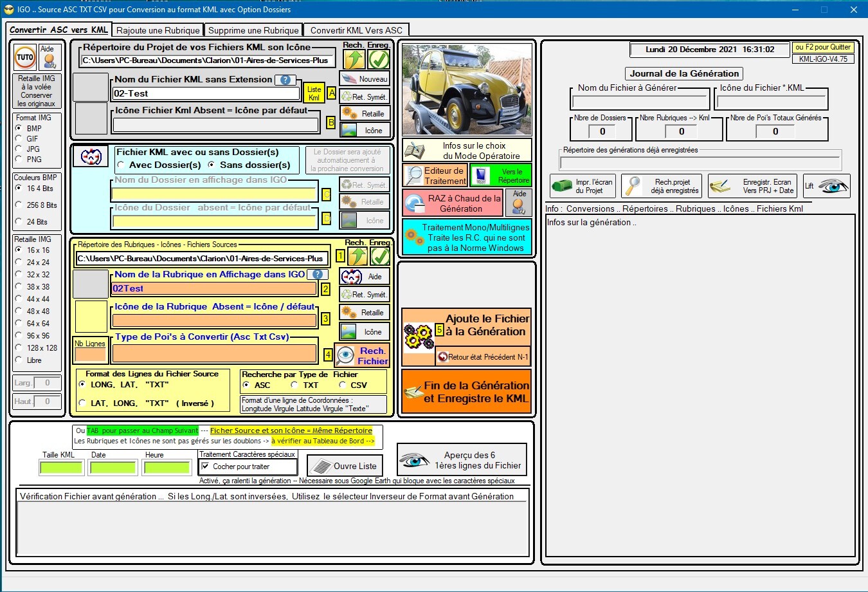Choose the Avec Dossier(s) radio option
868x592 pixels.
point(122,165)
